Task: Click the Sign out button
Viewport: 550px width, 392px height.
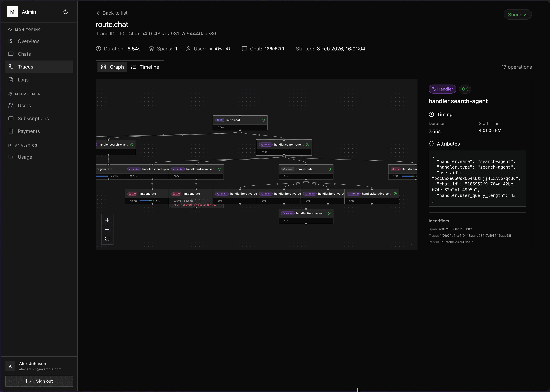Action: coord(39,381)
